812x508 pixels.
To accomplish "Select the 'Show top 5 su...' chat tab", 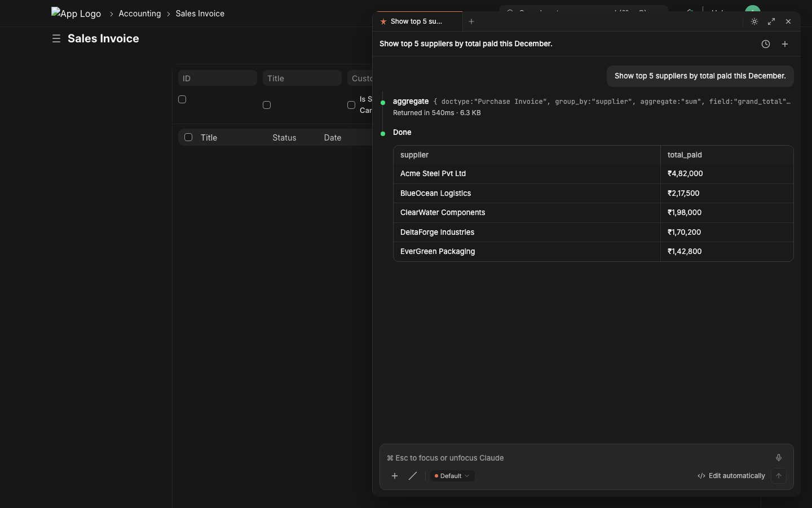I will (417, 21).
